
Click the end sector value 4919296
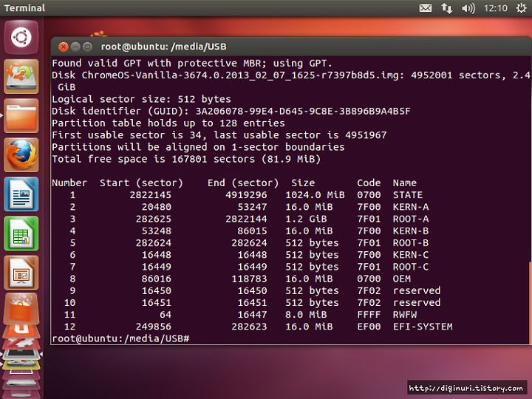click(246, 195)
